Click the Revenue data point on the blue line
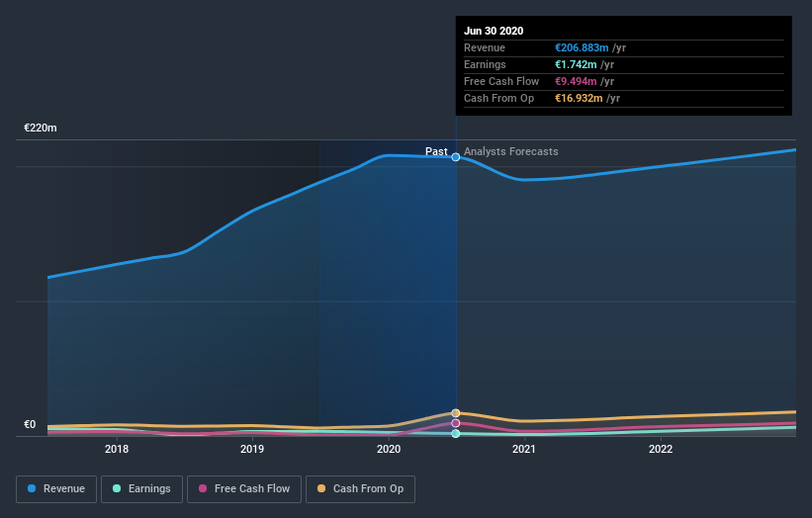The image size is (812, 518). [456, 157]
